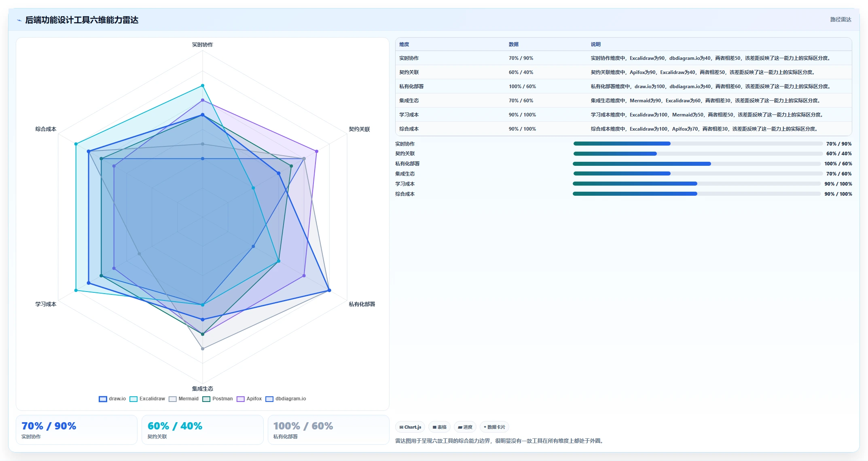Click the table value 70% / 60%
868x461 pixels.
pyautogui.click(x=521, y=101)
